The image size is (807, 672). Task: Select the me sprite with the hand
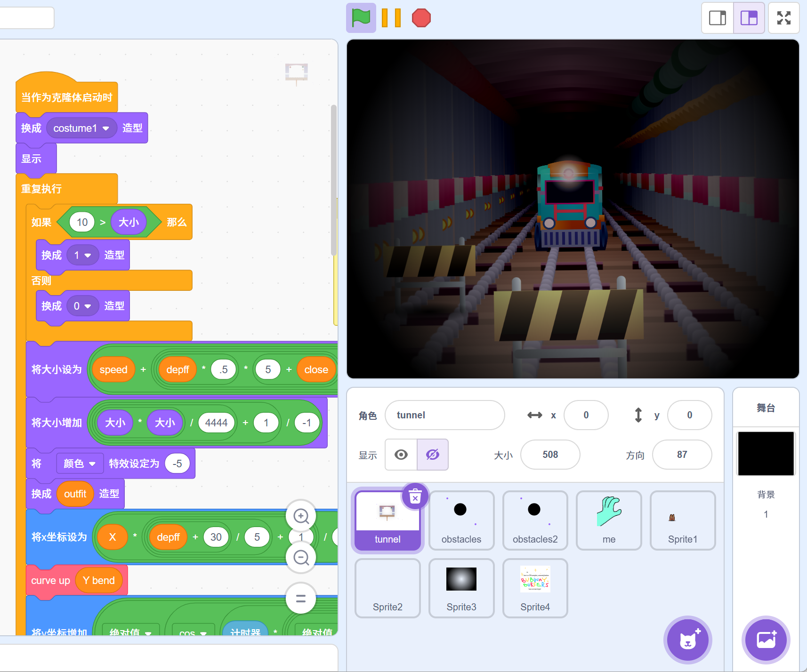[x=608, y=520]
